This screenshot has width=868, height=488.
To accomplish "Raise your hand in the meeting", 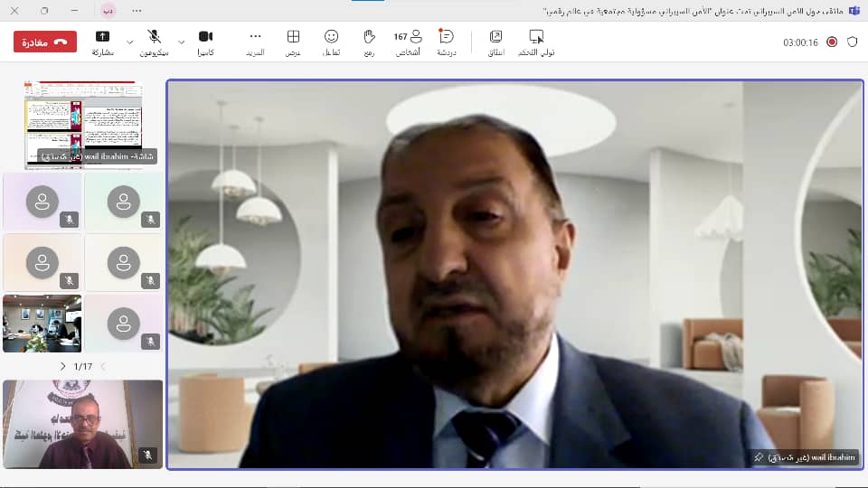I will (369, 42).
